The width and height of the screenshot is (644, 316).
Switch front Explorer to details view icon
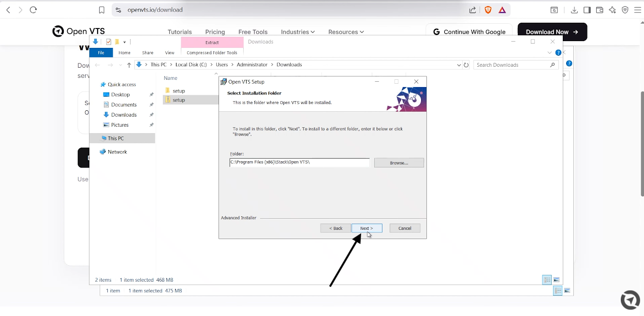click(547, 280)
